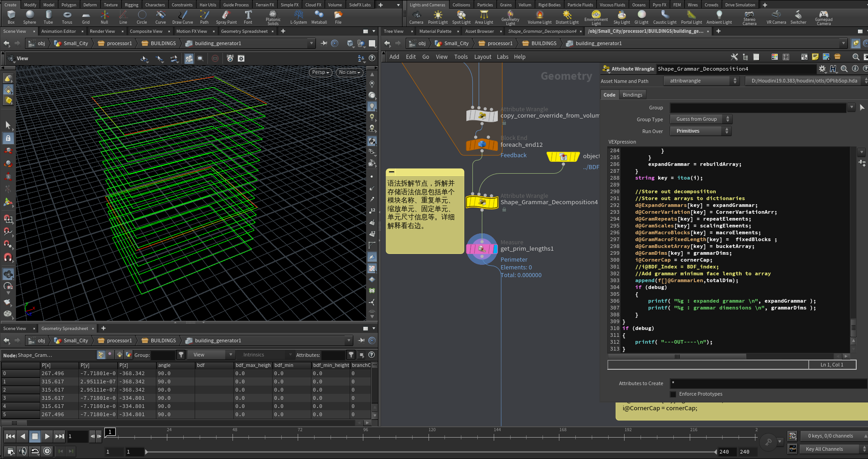Open the Render View tab

tap(102, 31)
